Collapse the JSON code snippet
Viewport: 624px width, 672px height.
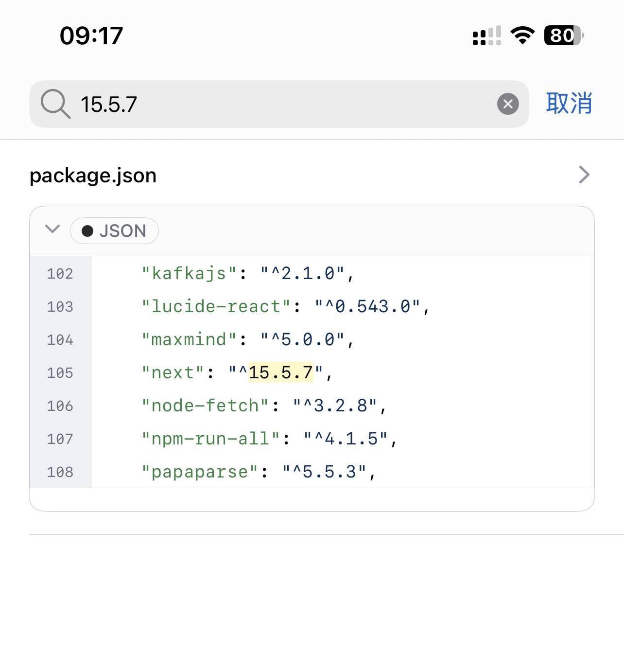[x=52, y=230]
